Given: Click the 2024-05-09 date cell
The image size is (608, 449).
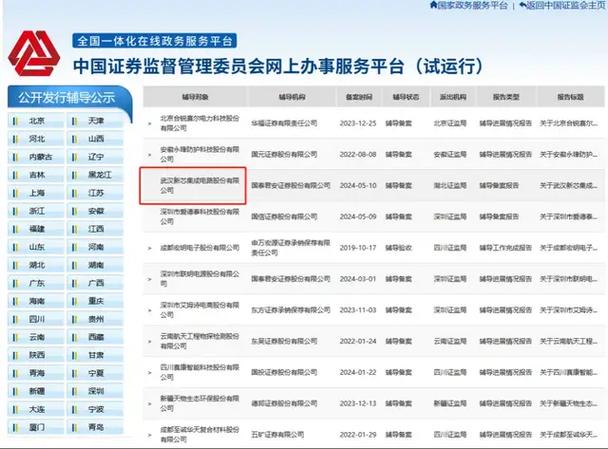Looking at the screenshot, I should point(358,217).
